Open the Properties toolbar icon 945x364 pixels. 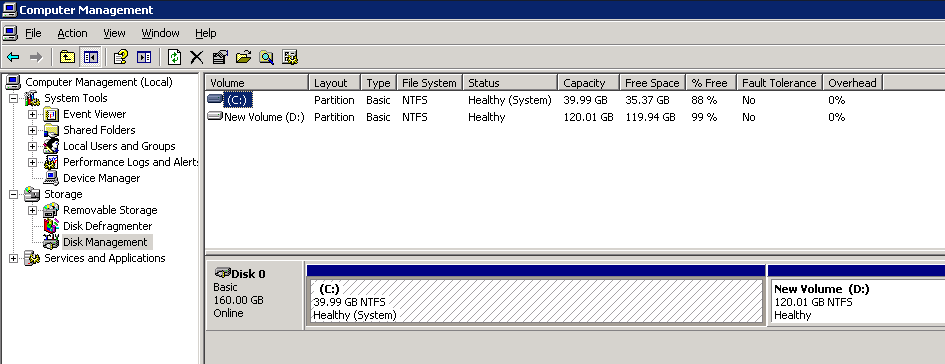click(x=220, y=57)
